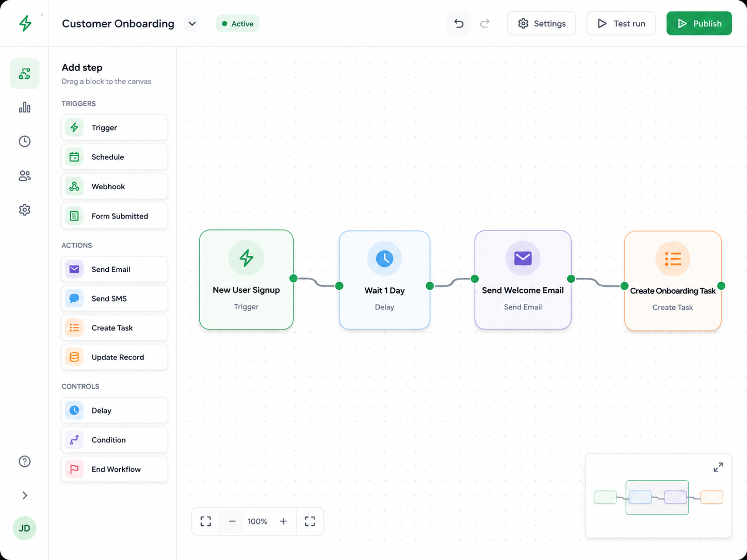The height and width of the screenshot is (560, 747).
Task: Zoom in with the plus button
Action: coord(283,521)
